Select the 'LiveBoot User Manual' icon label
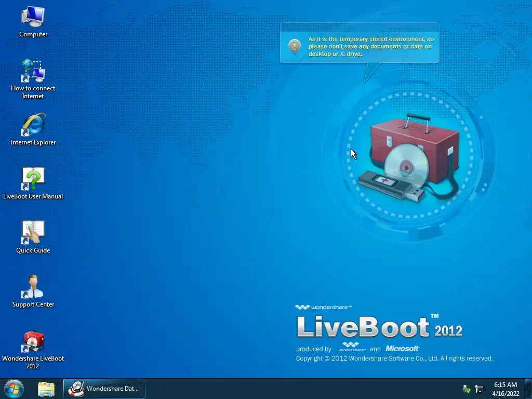Image resolution: width=532 pixels, height=399 pixels. [x=33, y=196]
